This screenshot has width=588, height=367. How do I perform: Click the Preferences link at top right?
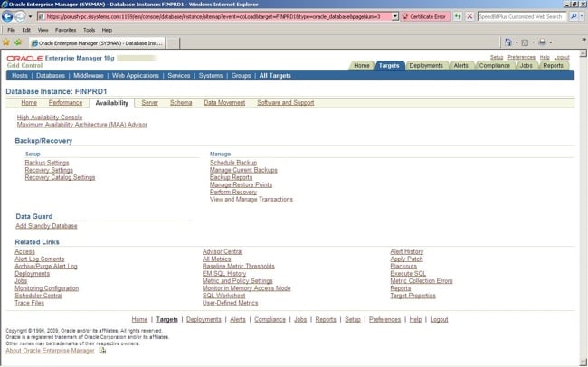pos(521,57)
